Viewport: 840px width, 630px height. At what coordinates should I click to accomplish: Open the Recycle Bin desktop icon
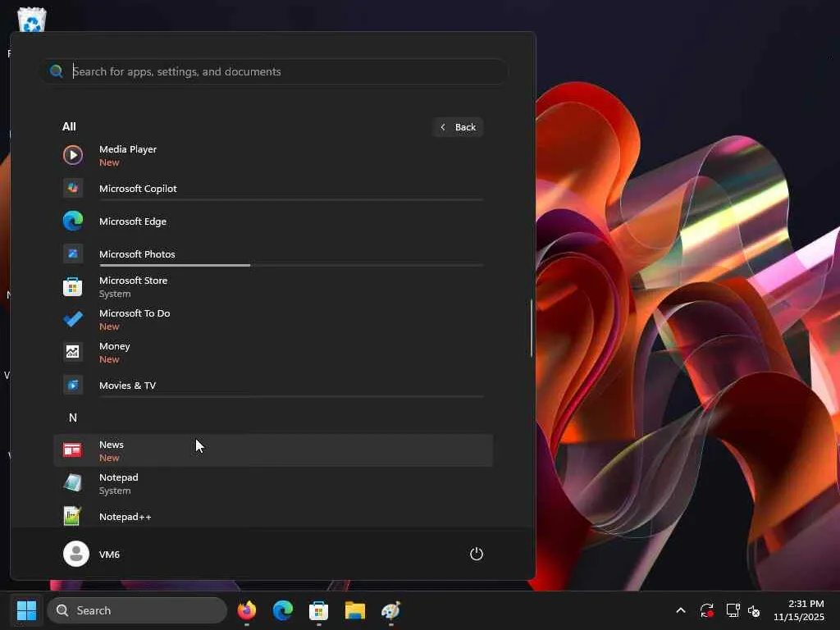(x=32, y=20)
